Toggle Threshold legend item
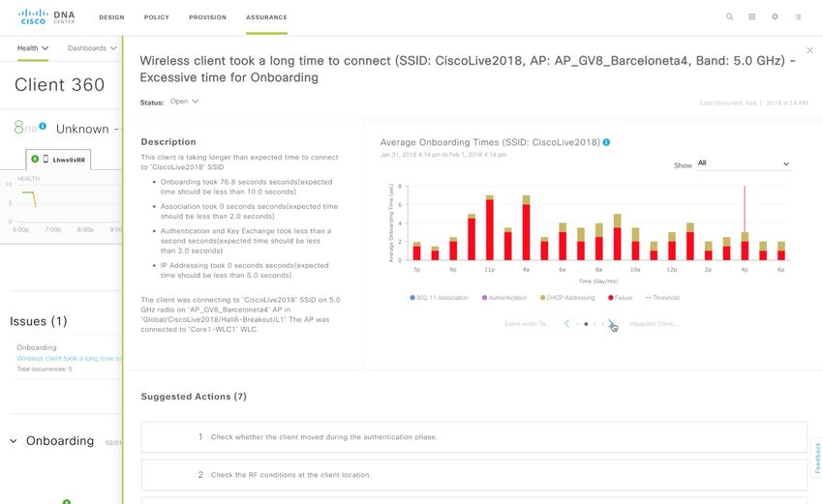This screenshot has height=504, width=823. 662,297
